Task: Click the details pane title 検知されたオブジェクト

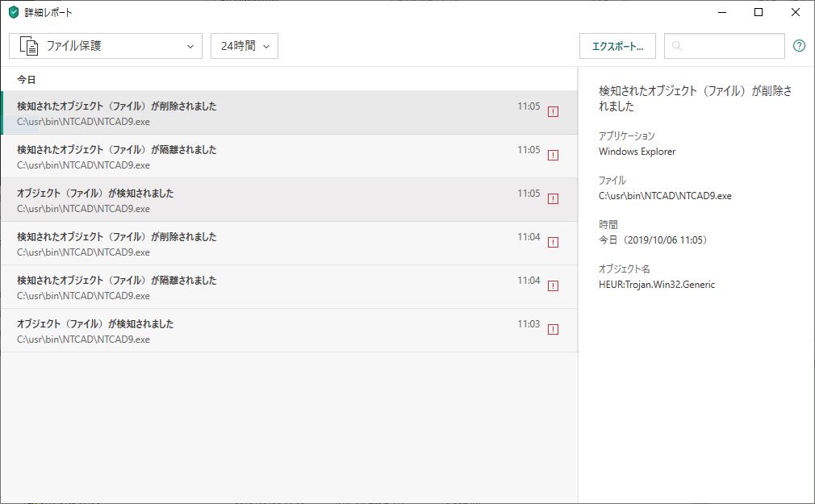Action: click(696, 98)
